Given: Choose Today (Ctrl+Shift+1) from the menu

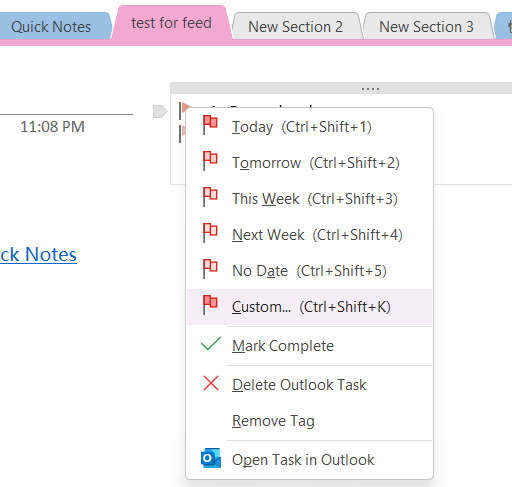Looking at the screenshot, I should (x=309, y=127).
